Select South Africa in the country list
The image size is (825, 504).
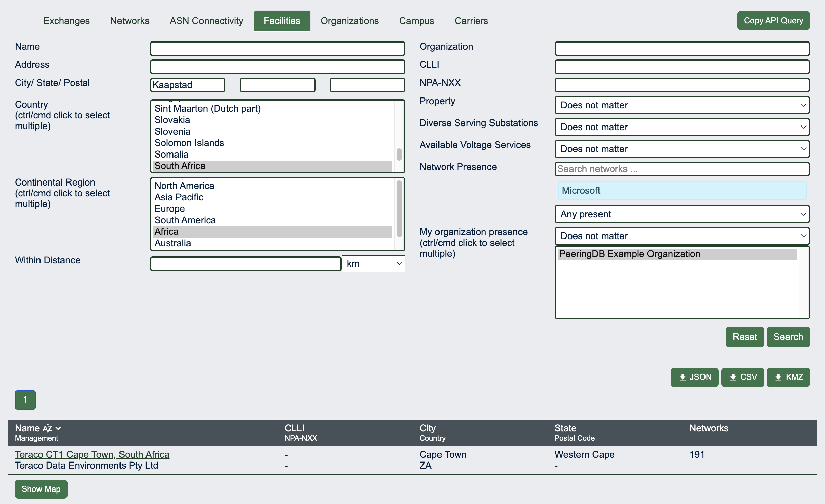[x=272, y=166]
